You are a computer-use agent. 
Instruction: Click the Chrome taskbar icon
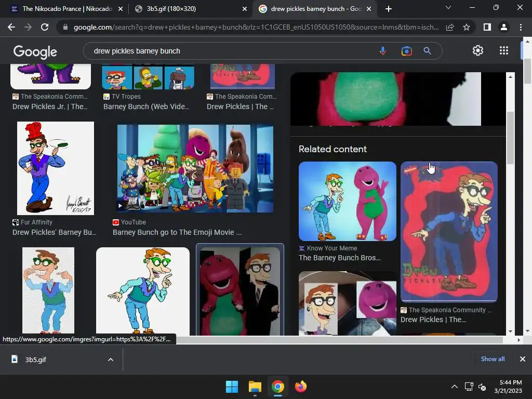[x=277, y=387]
